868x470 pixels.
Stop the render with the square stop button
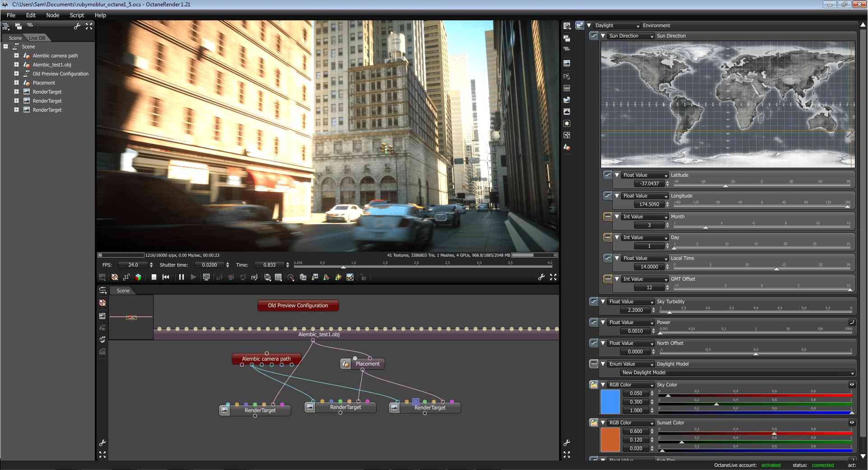tap(154, 277)
